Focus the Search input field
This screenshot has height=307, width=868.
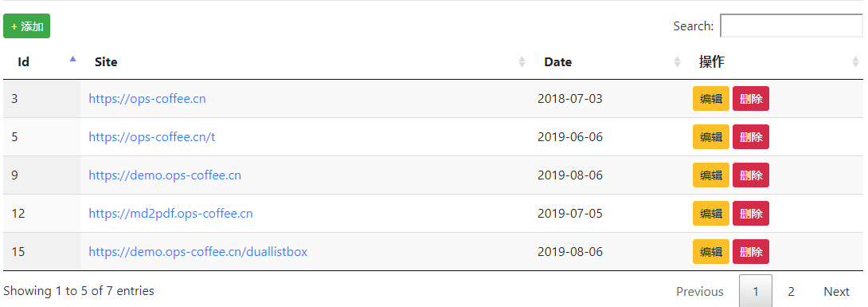[791, 26]
